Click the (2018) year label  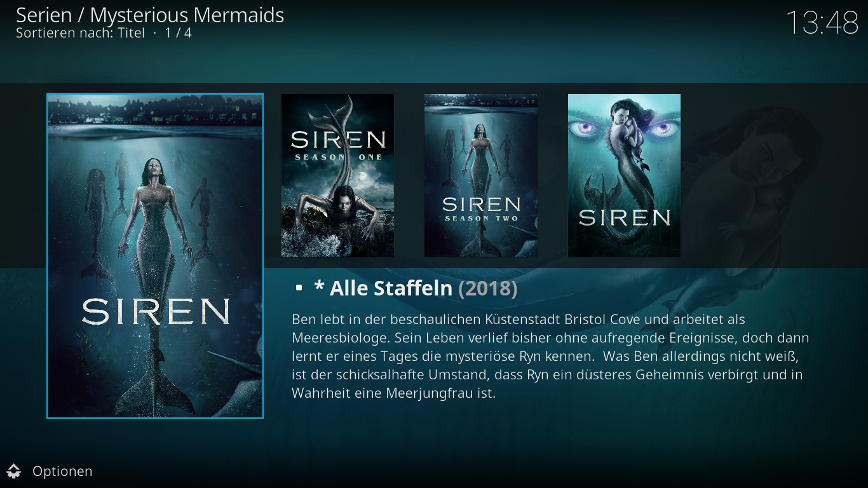488,288
